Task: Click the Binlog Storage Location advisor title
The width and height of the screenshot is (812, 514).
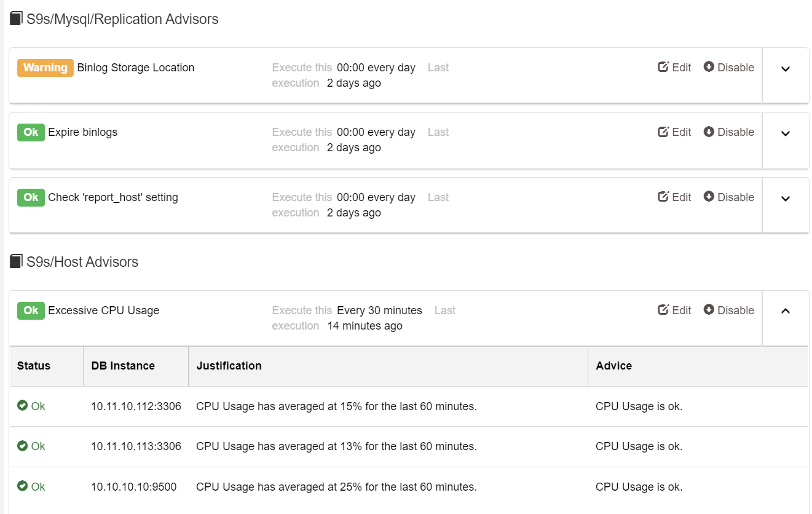Action: coord(136,68)
